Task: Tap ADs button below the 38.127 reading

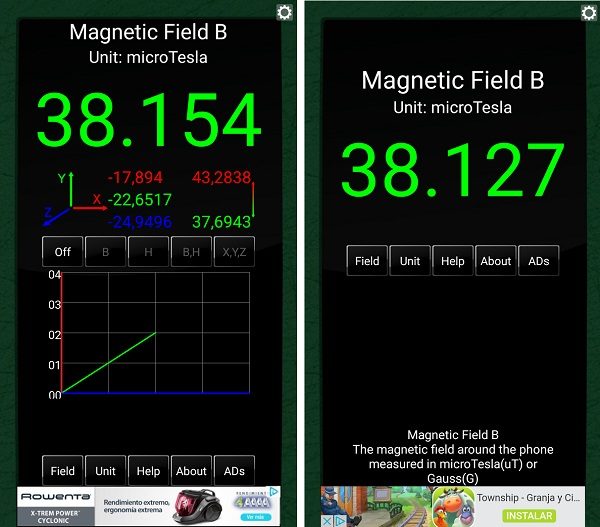Action: coord(538,261)
